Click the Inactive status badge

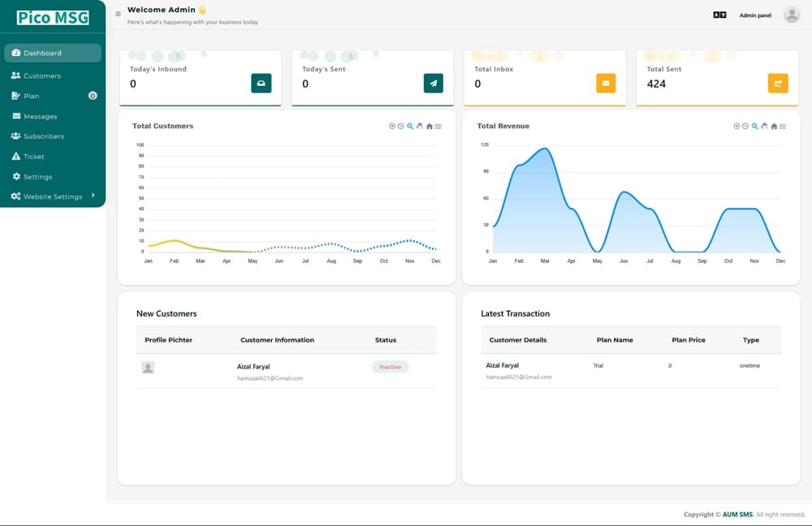point(390,367)
